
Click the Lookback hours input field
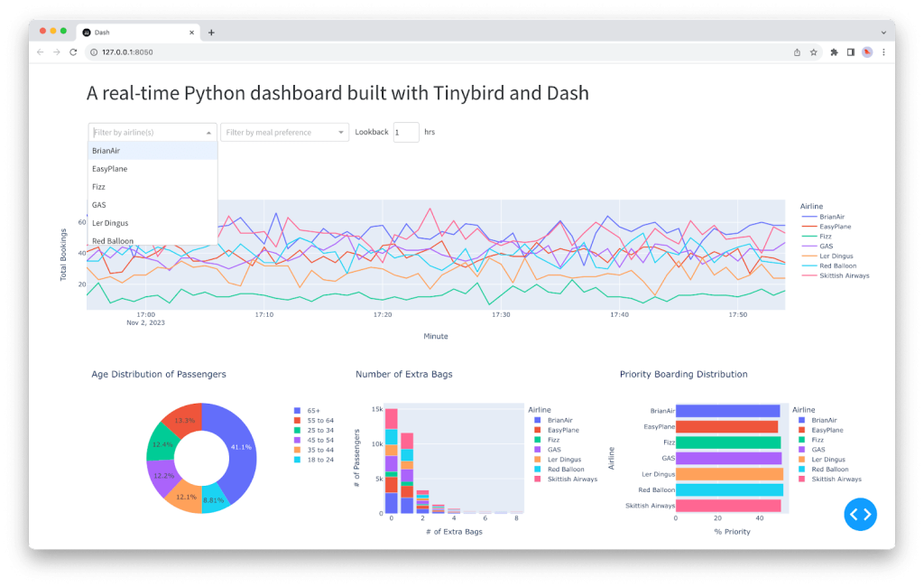tap(405, 132)
